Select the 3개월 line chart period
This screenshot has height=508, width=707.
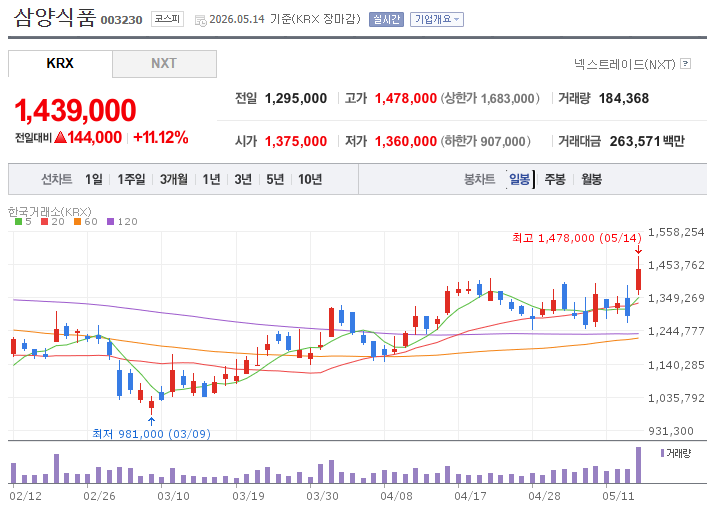coord(174,179)
